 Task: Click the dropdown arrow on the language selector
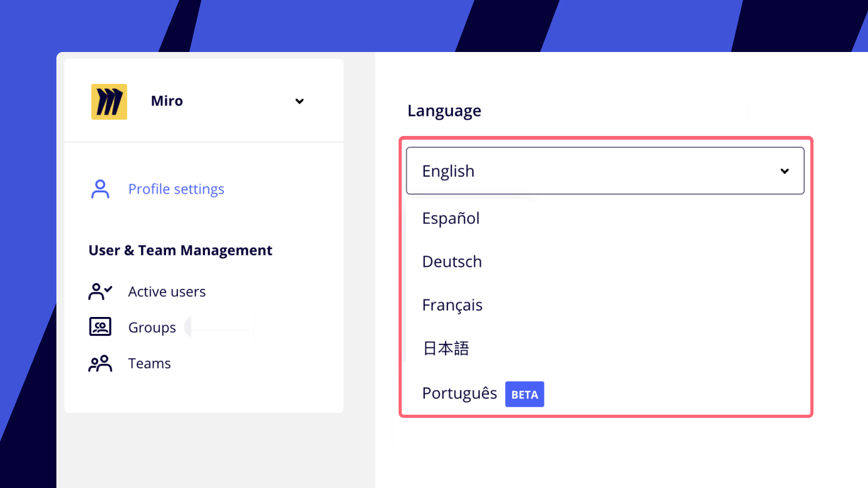point(785,170)
